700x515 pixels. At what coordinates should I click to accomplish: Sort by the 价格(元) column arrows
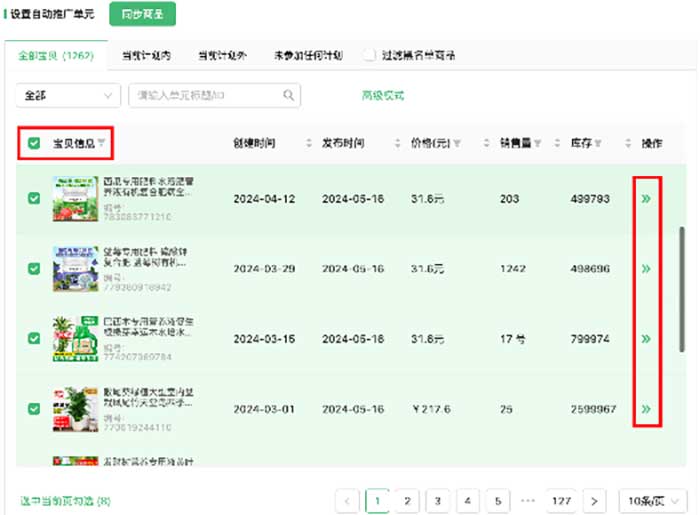[x=487, y=143]
